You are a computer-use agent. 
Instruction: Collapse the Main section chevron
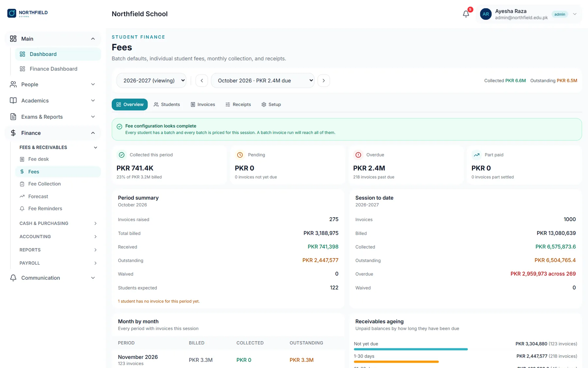tap(93, 39)
